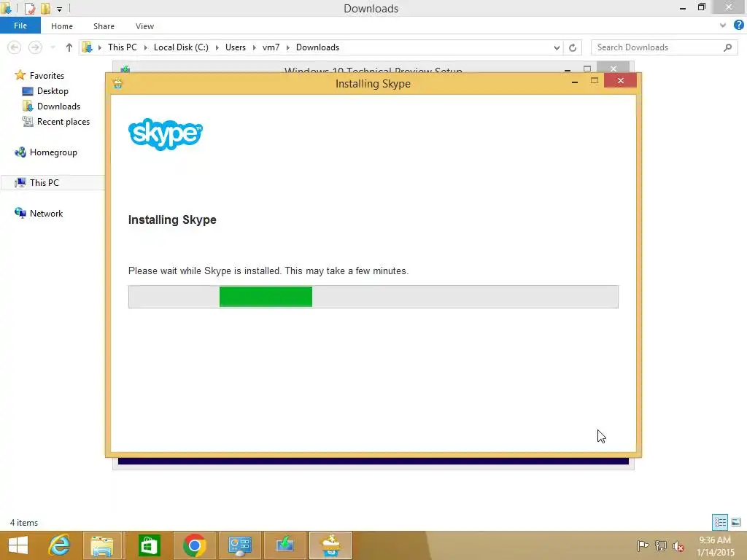Click the muted volume tray icon
The image size is (747, 560).
(x=678, y=546)
